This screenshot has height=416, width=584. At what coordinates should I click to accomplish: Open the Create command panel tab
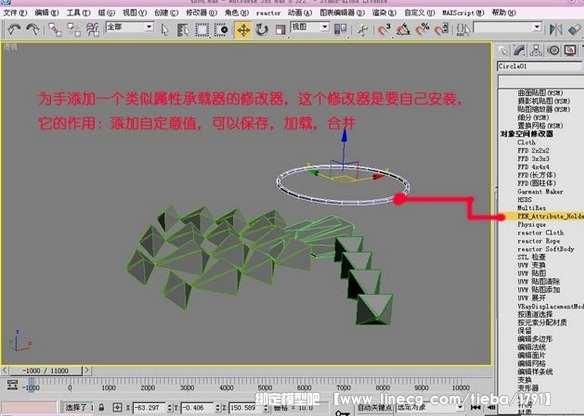pos(503,50)
